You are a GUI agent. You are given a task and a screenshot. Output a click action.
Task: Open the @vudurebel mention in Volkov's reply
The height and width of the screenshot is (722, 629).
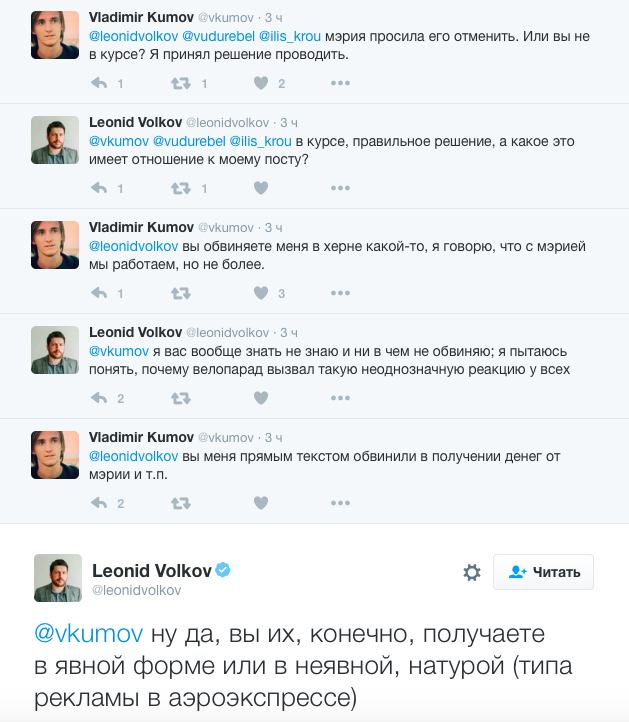(x=189, y=141)
